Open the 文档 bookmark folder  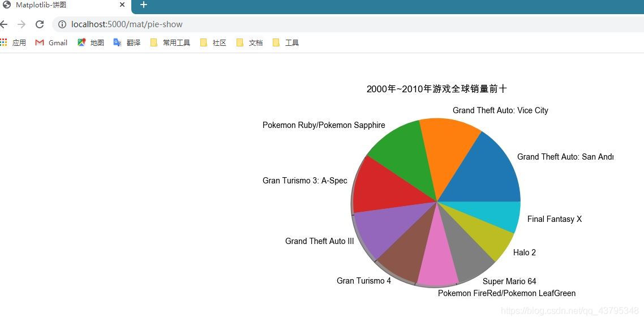[250, 42]
